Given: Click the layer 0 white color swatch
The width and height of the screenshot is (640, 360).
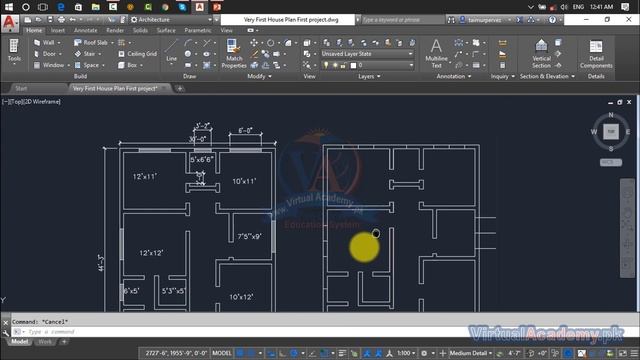Looking at the screenshot, I should click(353, 65).
